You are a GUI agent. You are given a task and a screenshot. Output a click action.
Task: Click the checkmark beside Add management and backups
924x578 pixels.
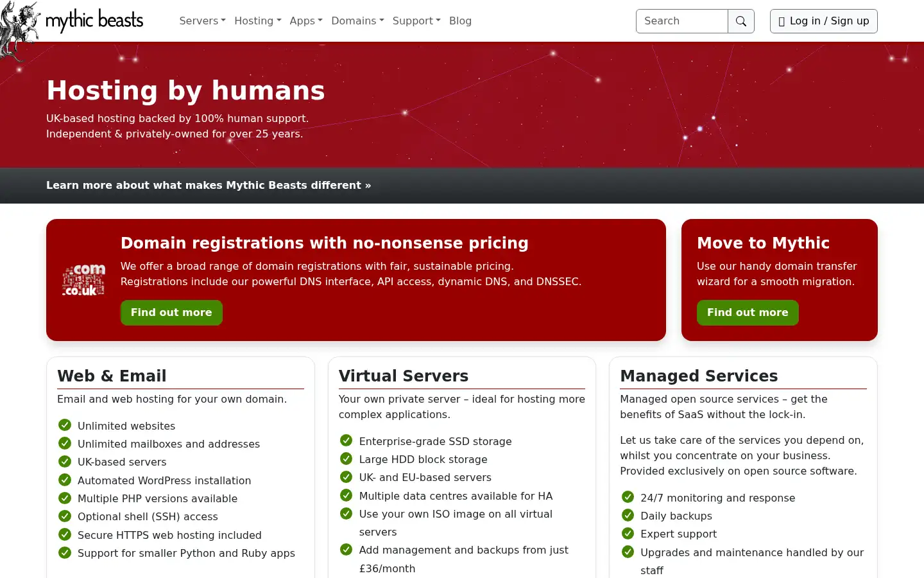click(x=346, y=549)
